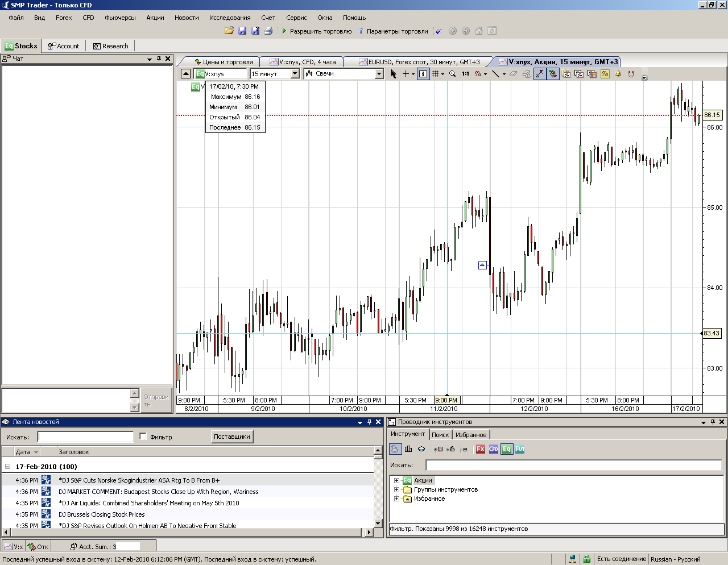This screenshot has width=728, height=565.
Task: Click the magnet snap icon
Action: pyautogui.click(x=631, y=74)
